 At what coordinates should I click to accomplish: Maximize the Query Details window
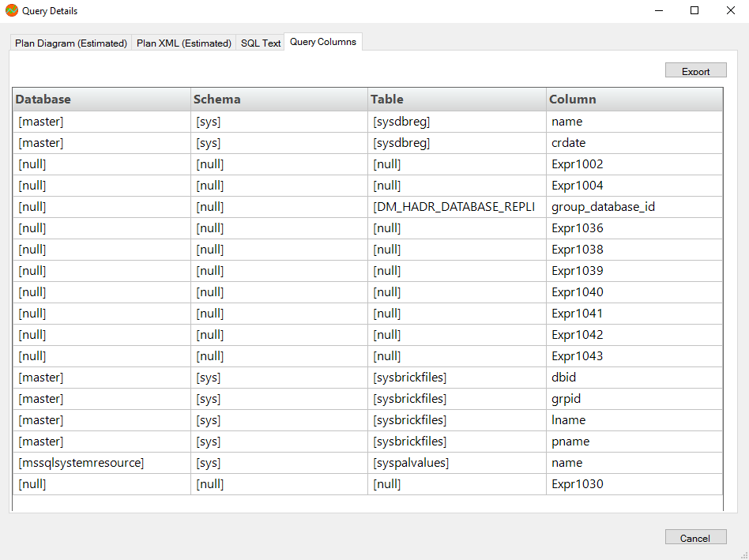694,10
